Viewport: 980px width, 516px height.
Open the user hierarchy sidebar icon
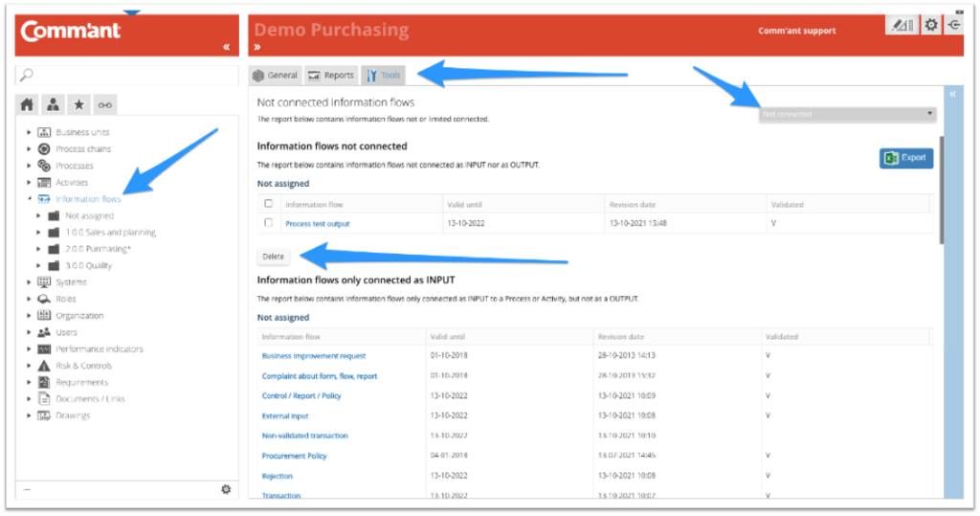[x=54, y=104]
